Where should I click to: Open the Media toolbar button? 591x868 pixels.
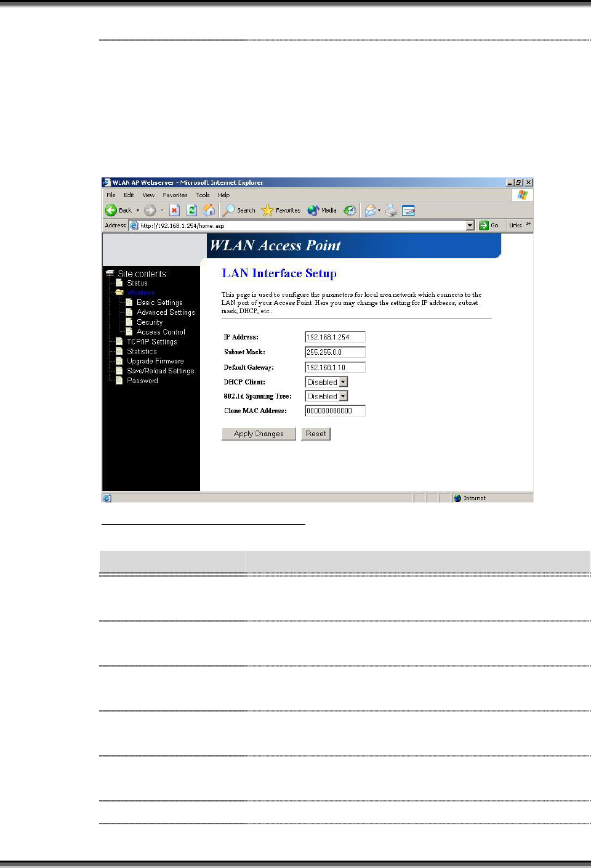click(x=322, y=210)
